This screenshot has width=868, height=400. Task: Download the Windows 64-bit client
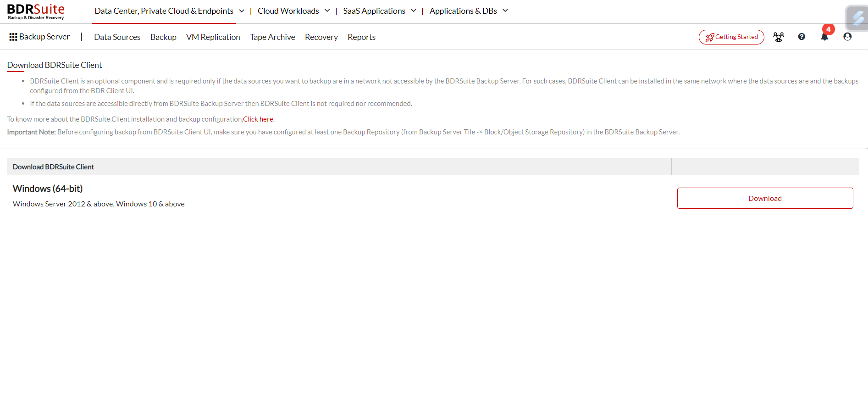point(765,198)
